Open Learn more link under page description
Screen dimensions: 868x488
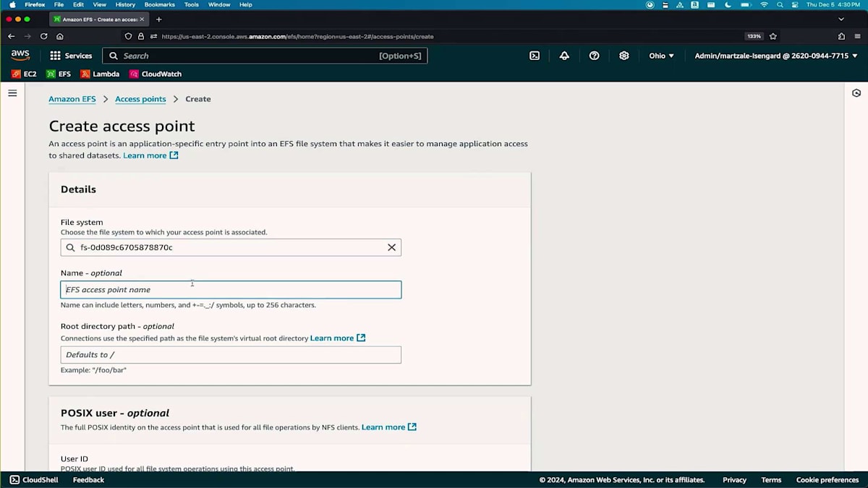[x=150, y=155]
